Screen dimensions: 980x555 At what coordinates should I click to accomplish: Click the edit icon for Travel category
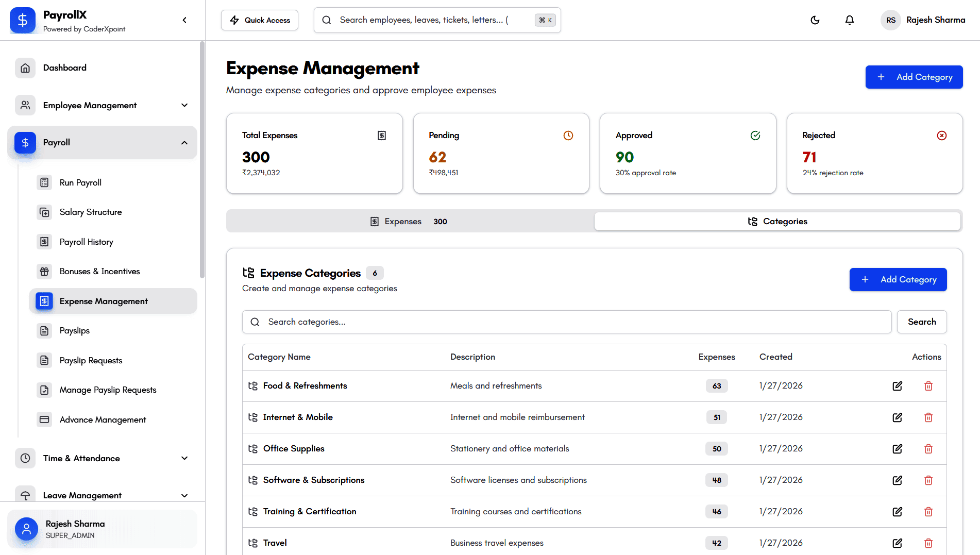(897, 543)
